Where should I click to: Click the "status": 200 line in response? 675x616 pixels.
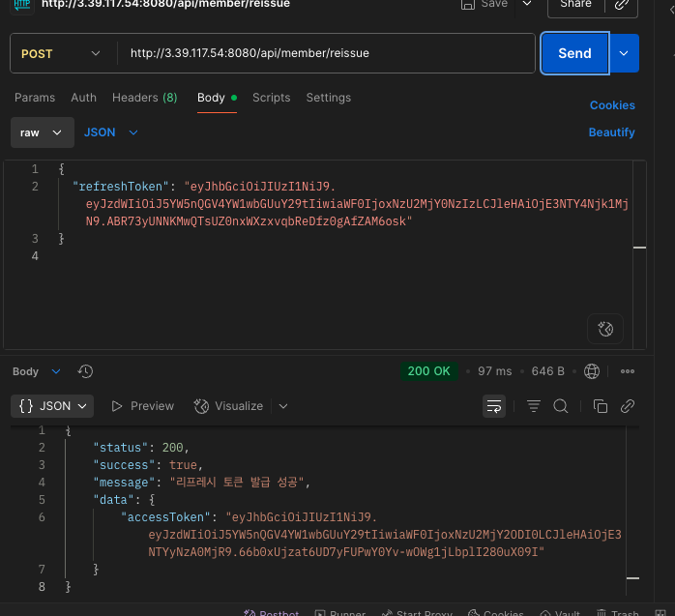[141, 448]
